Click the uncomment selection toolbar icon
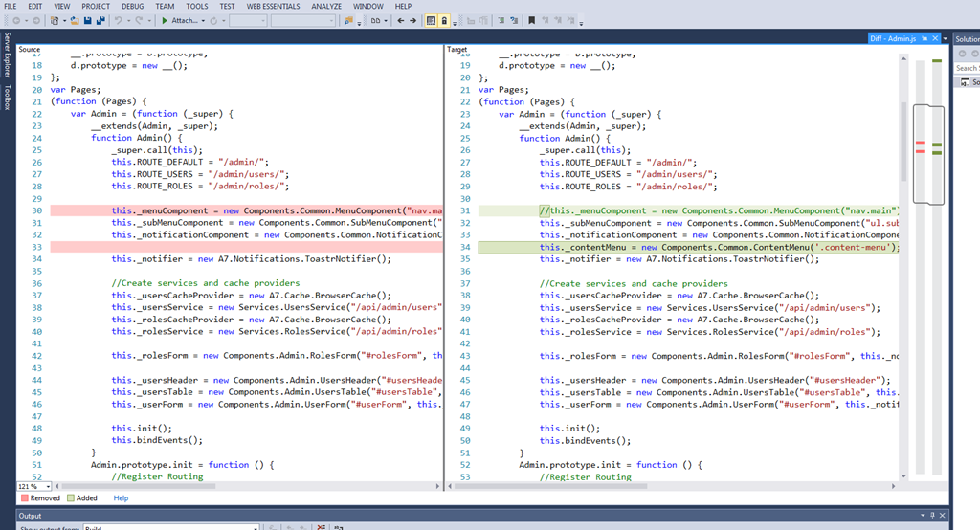Viewport: 980px width, 530px height. point(514,21)
